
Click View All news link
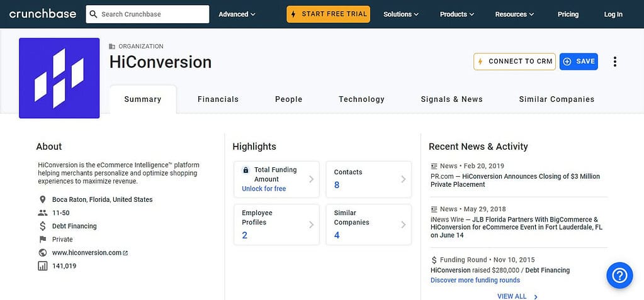point(512,296)
